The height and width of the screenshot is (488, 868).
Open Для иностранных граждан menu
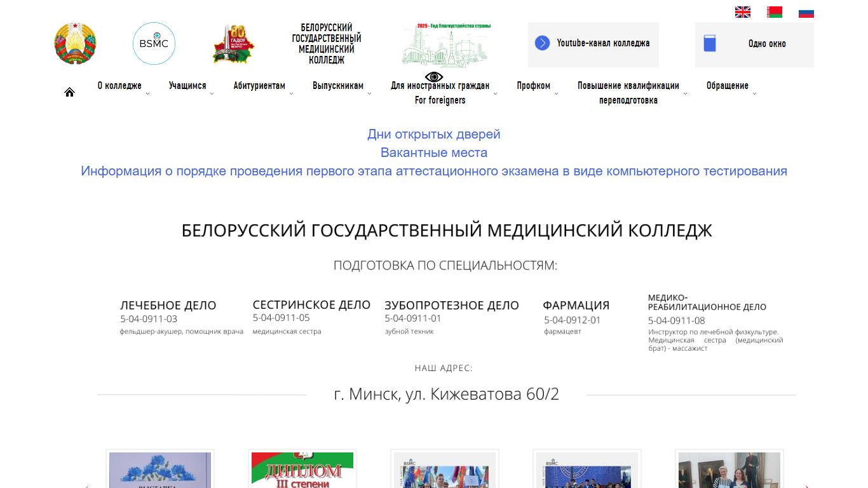click(x=440, y=93)
